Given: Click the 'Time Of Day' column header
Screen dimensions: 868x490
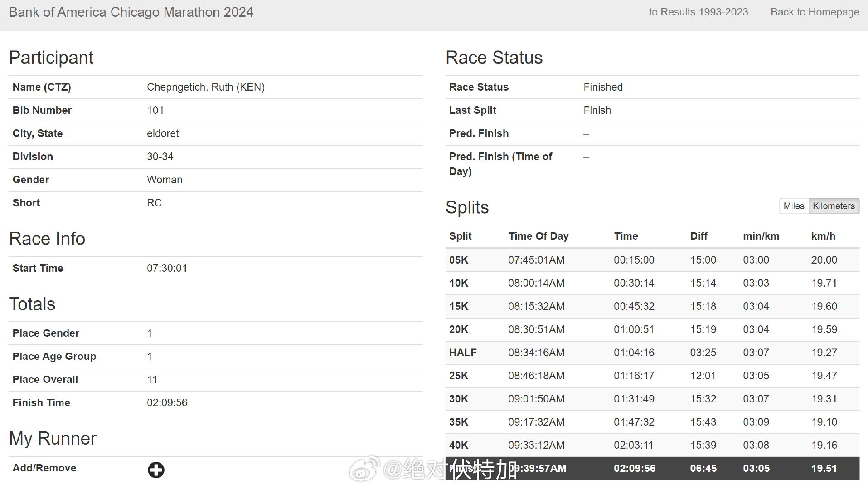Looking at the screenshot, I should pyautogui.click(x=538, y=236).
